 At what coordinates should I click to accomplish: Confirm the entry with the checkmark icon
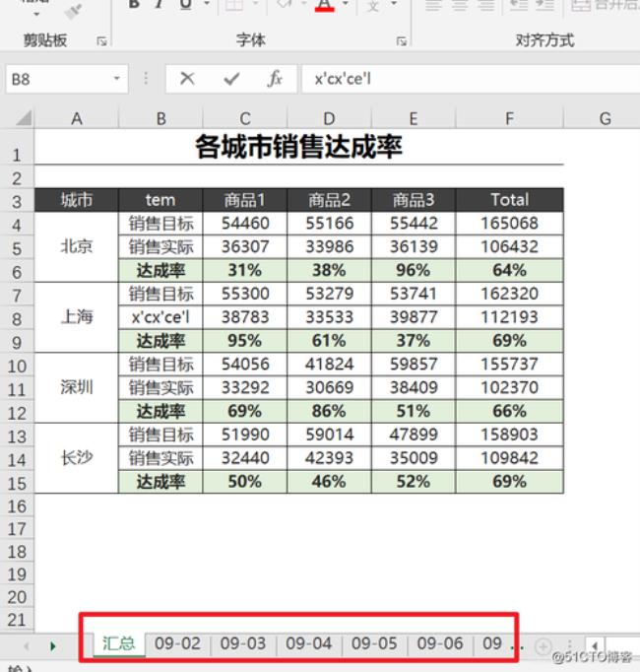coord(231,79)
